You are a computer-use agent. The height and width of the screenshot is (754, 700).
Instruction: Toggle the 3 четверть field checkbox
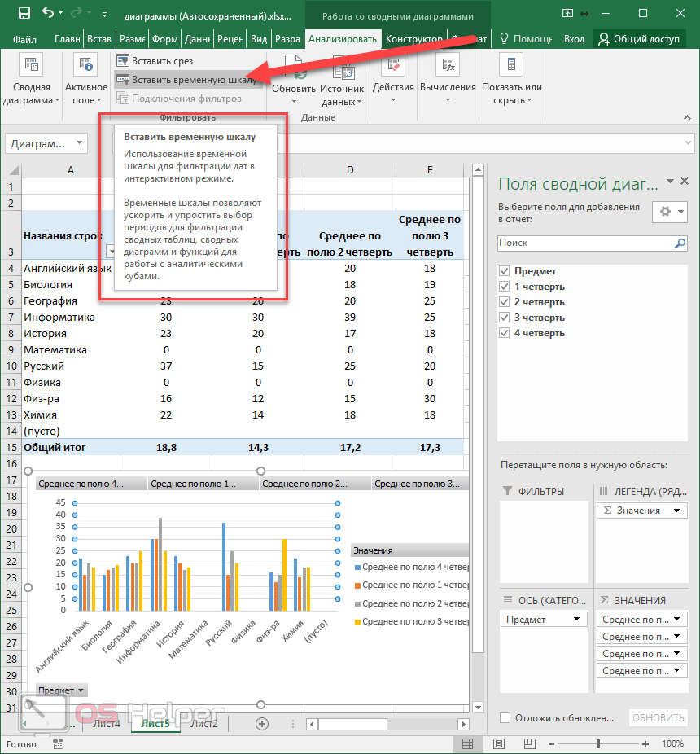[x=505, y=318]
